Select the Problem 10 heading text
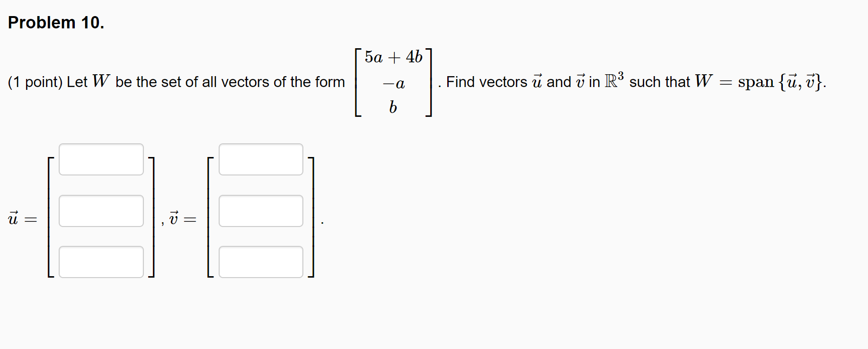 pyautogui.click(x=55, y=22)
